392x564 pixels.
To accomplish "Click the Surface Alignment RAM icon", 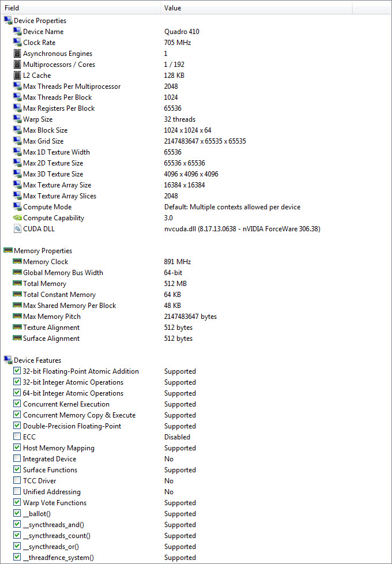I will [17, 338].
